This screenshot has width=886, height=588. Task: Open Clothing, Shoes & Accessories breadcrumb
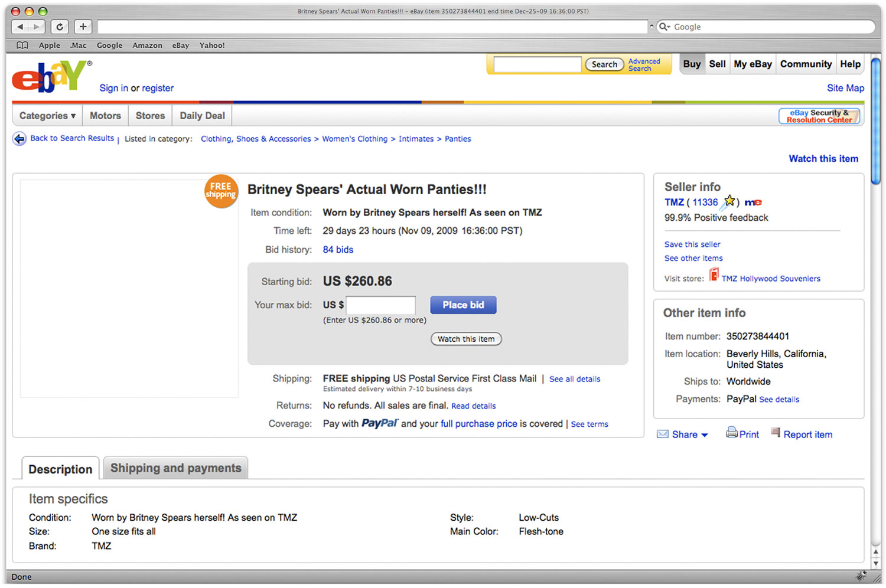pos(256,139)
